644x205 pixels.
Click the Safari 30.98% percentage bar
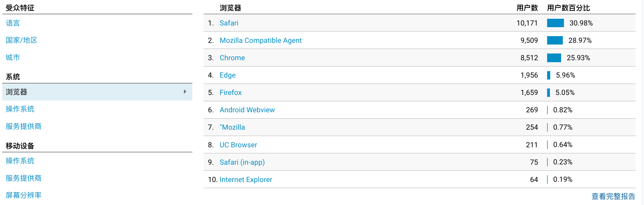click(x=555, y=23)
